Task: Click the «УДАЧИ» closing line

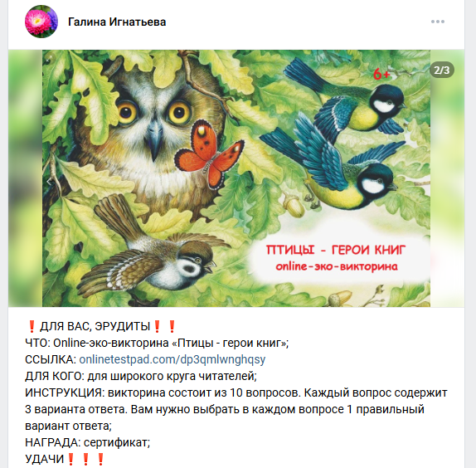Action: click(x=66, y=459)
